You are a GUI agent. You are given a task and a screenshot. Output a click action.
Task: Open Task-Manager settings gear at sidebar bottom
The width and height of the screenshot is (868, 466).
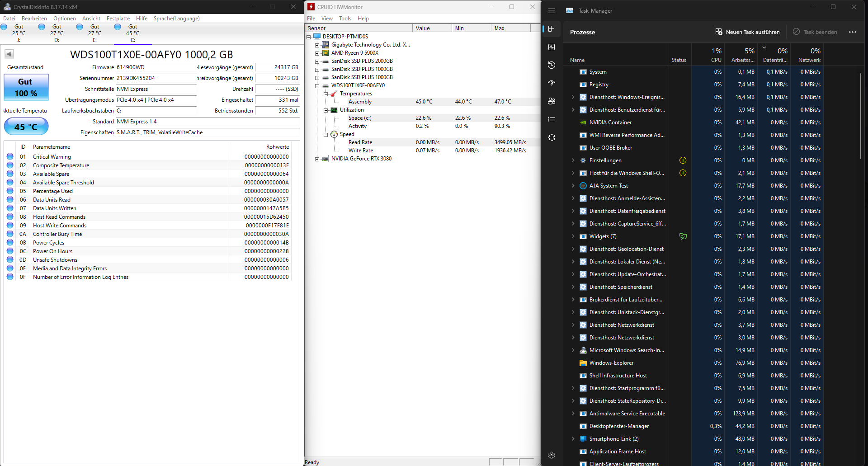click(552, 455)
